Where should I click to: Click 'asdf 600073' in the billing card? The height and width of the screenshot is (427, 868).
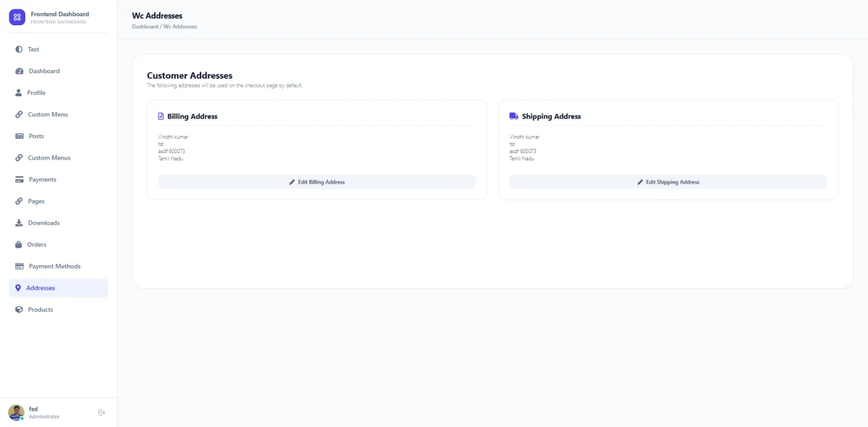pos(171,151)
